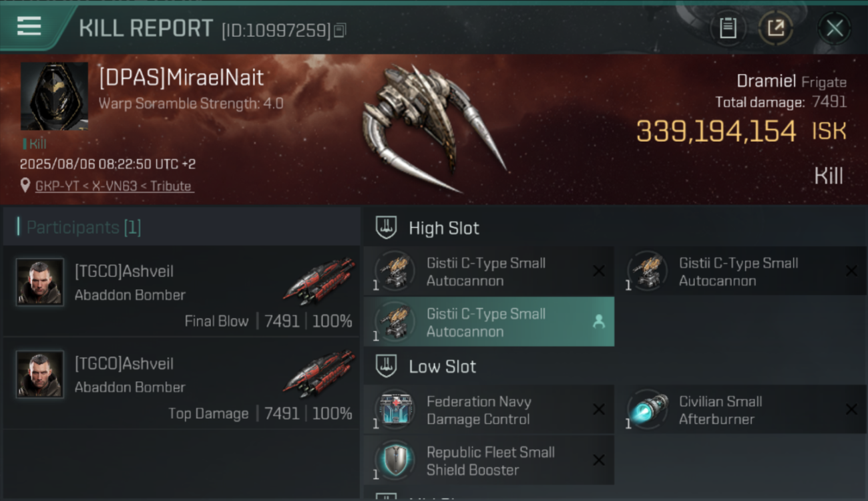Close the kill report window

coord(834,28)
